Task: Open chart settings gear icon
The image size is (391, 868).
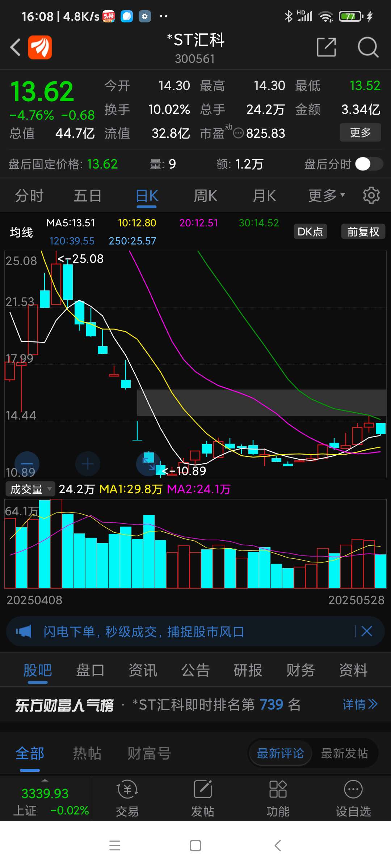Action: pos(371,196)
